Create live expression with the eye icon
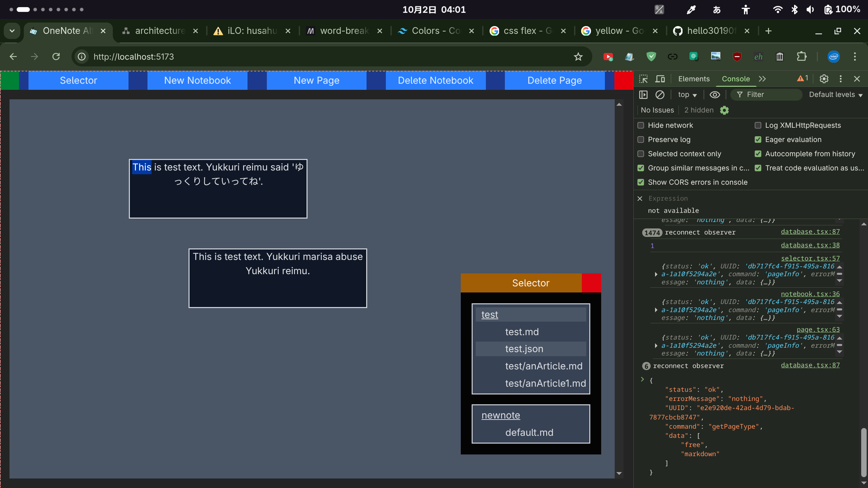Viewport: 868px width, 488px height. coord(715,95)
